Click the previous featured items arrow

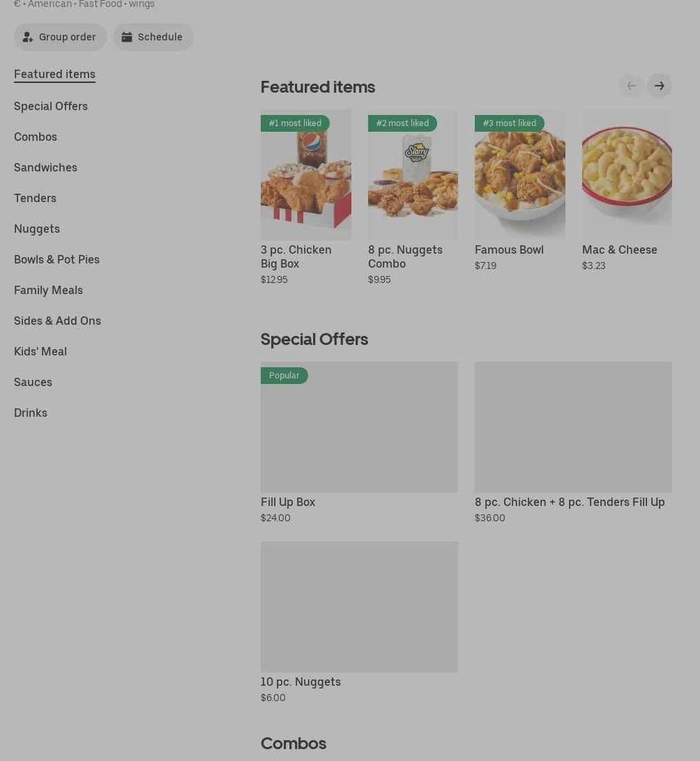(x=632, y=86)
